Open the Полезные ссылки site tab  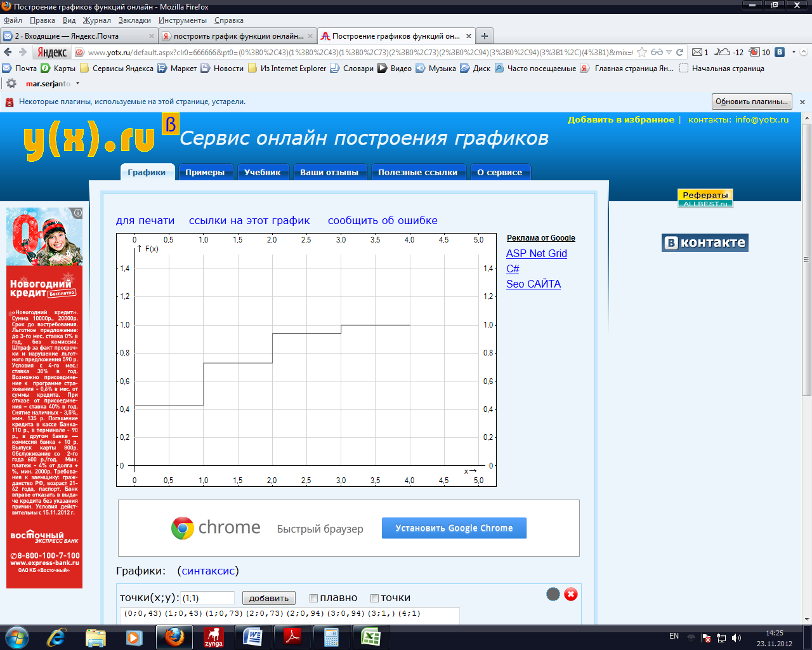tap(417, 172)
